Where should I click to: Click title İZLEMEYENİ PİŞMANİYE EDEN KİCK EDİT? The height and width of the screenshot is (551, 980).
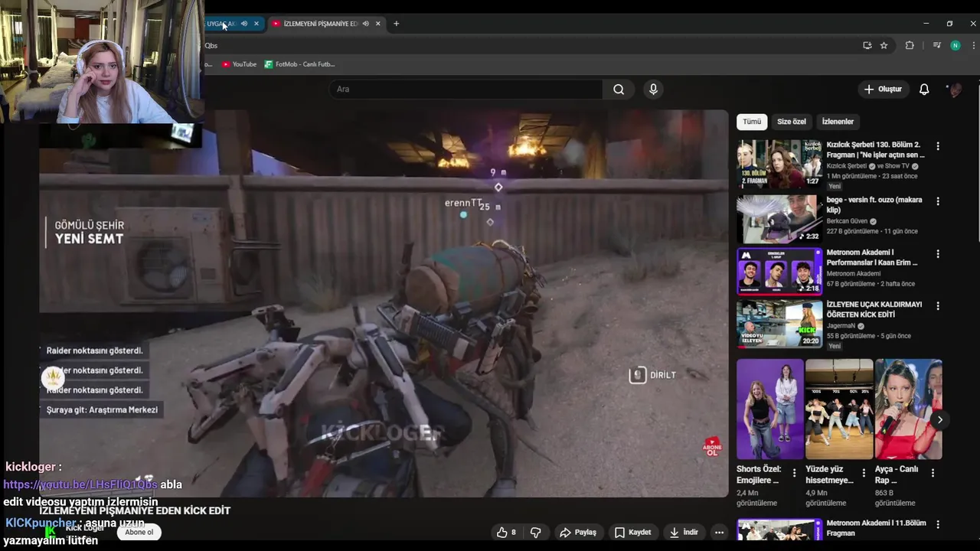tap(135, 510)
